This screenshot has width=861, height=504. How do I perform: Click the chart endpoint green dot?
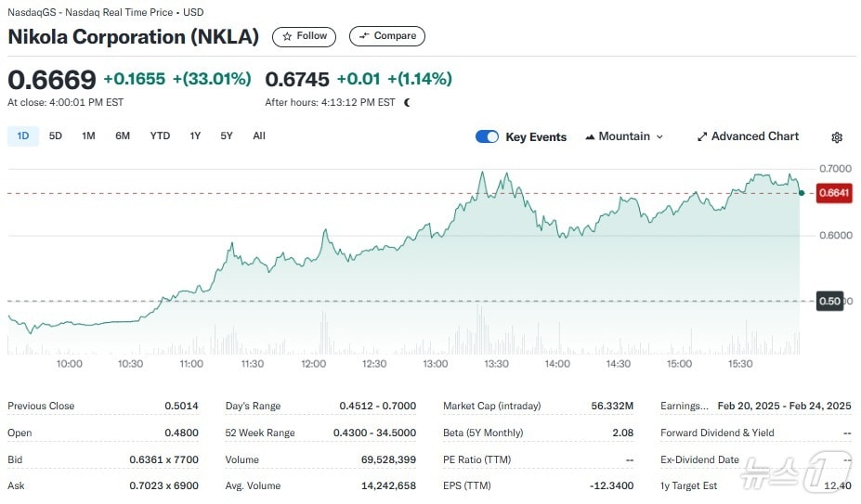pos(802,192)
